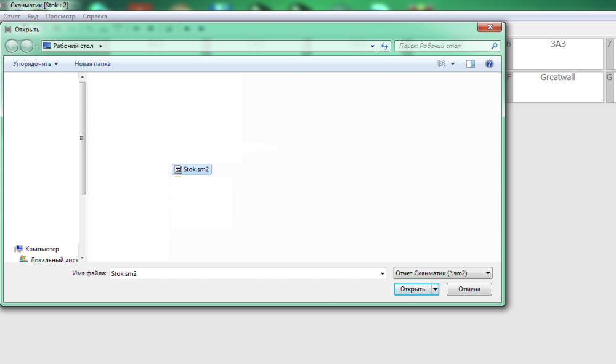Click the Forward navigation arrow
This screenshot has width=616, height=364.
tap(26, 46)
